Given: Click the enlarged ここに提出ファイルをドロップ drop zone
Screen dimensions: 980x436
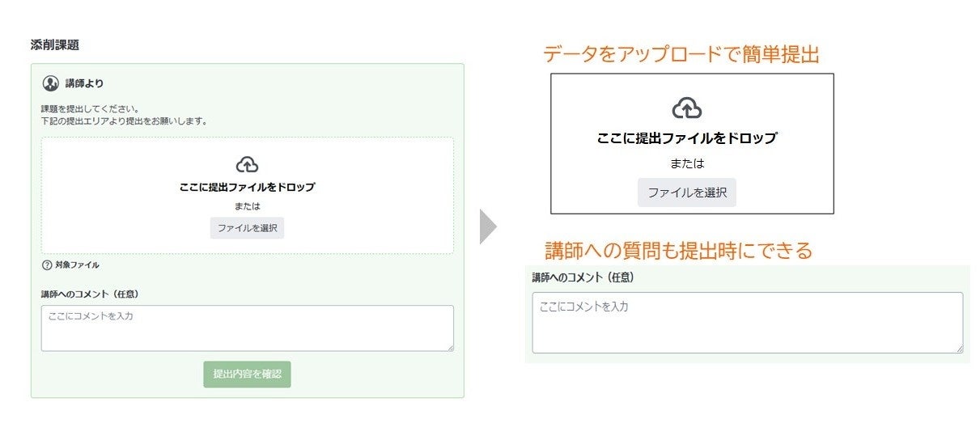Looking at the screenshot, I should tap(692, 144).
